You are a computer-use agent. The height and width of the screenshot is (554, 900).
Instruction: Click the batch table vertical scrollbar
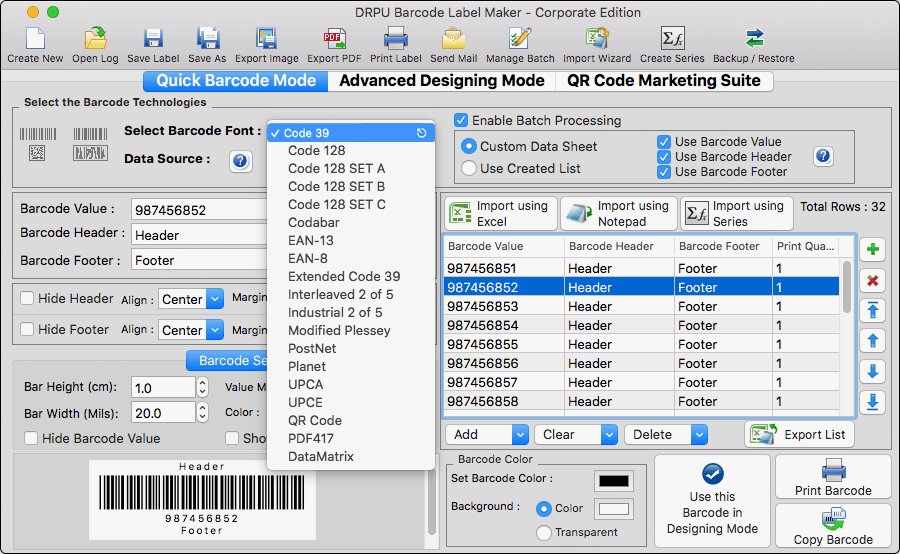pyautogui.click(x=847, y=286)
